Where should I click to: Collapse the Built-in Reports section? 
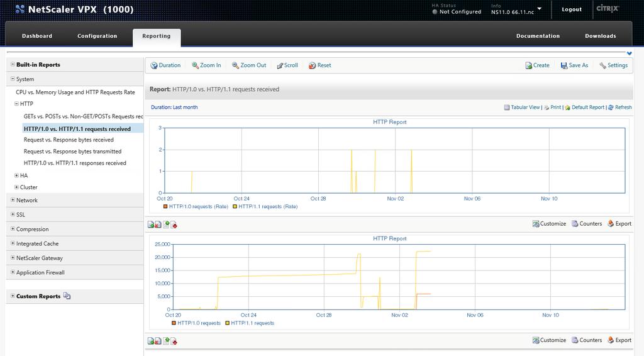[13, 64]
